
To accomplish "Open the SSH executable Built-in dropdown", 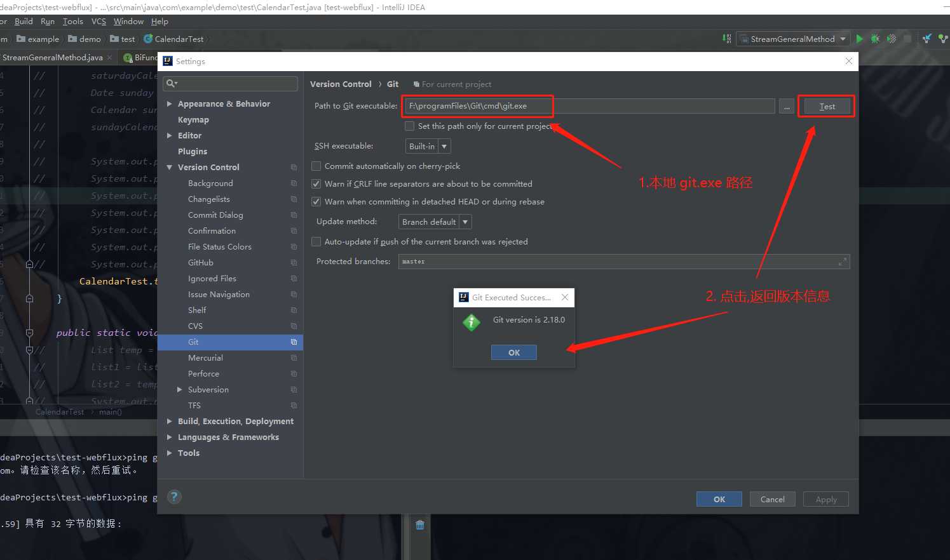I will coord(428,146).
